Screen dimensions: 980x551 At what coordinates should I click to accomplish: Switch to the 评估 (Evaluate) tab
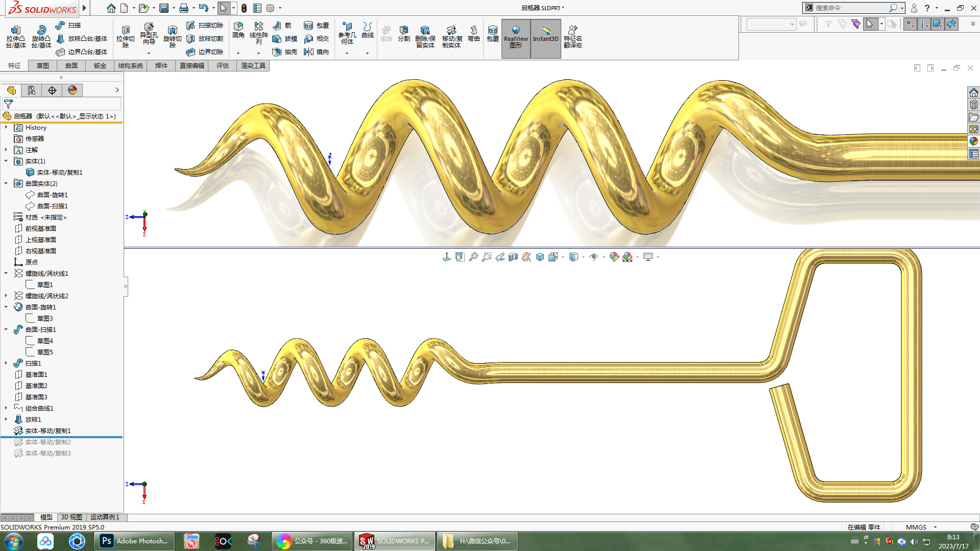point(223,66)
